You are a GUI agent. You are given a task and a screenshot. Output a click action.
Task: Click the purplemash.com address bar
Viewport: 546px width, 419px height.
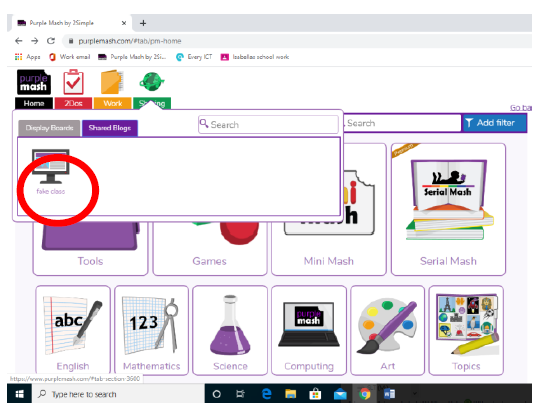(x=297, y=41)
